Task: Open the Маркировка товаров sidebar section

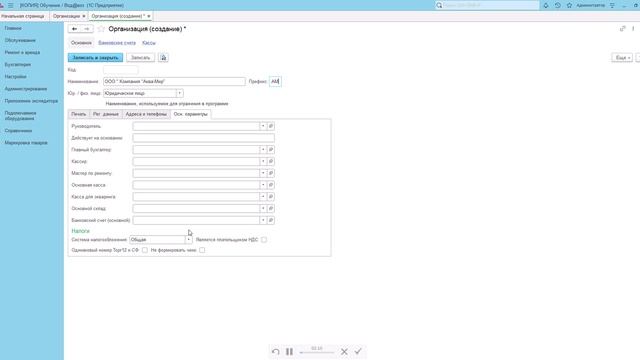Action: pos(26,143)
